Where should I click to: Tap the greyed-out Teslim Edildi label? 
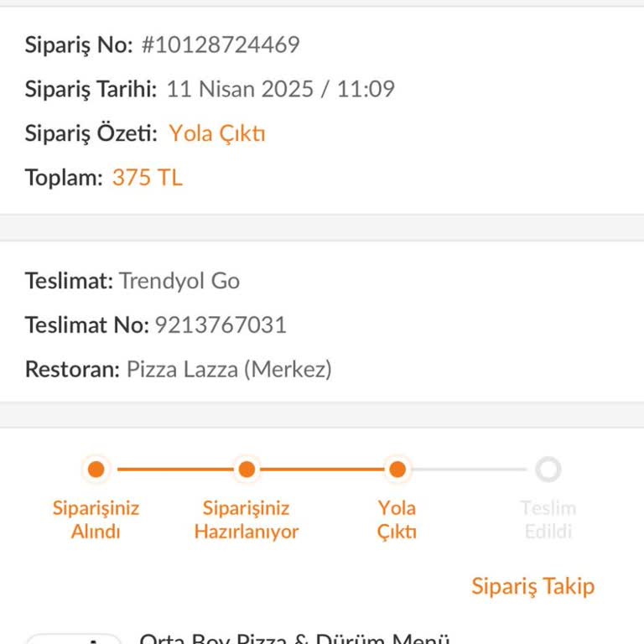point(548,520)
